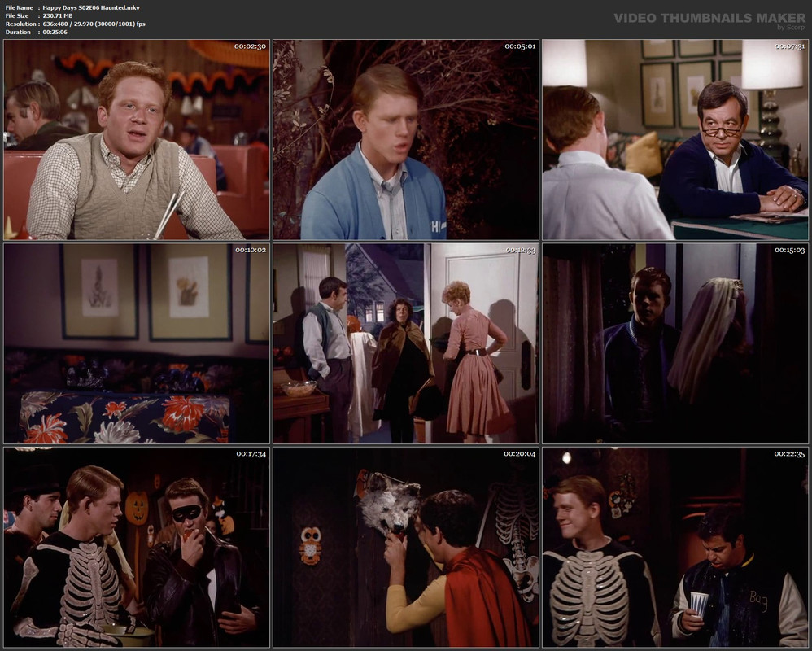Click the resolution value '636x480 / 29.970 (30000/1001) fps'

(94, 24)
